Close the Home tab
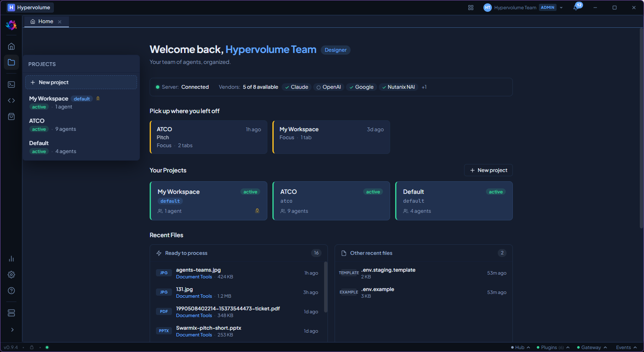 (60, 22)
